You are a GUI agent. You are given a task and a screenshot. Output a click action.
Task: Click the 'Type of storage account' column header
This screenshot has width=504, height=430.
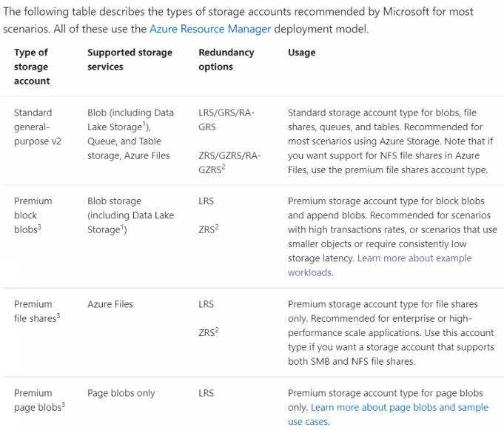click(x=33, y=67)
